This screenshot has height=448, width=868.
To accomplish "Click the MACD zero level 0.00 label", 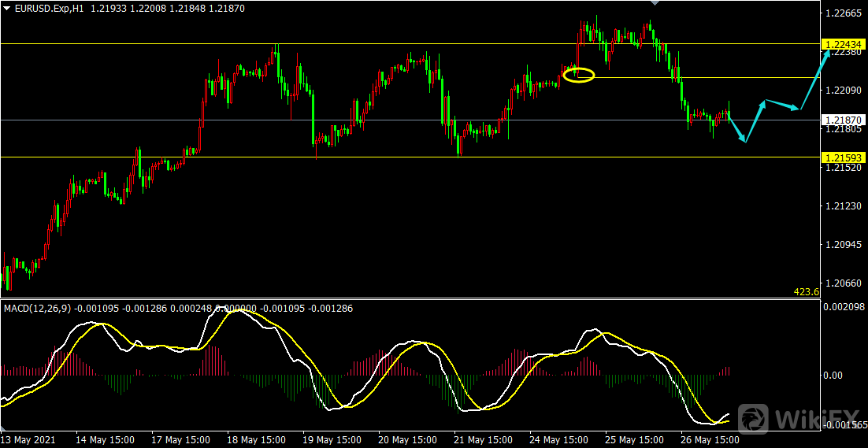I will pyautogui.click(x=833, y=375).
